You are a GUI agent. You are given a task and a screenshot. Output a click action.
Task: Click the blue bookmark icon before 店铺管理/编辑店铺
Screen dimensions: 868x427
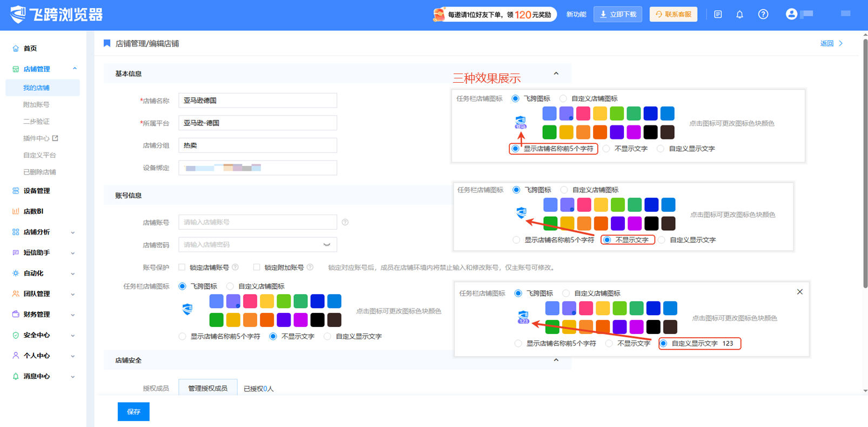[107, 43]
